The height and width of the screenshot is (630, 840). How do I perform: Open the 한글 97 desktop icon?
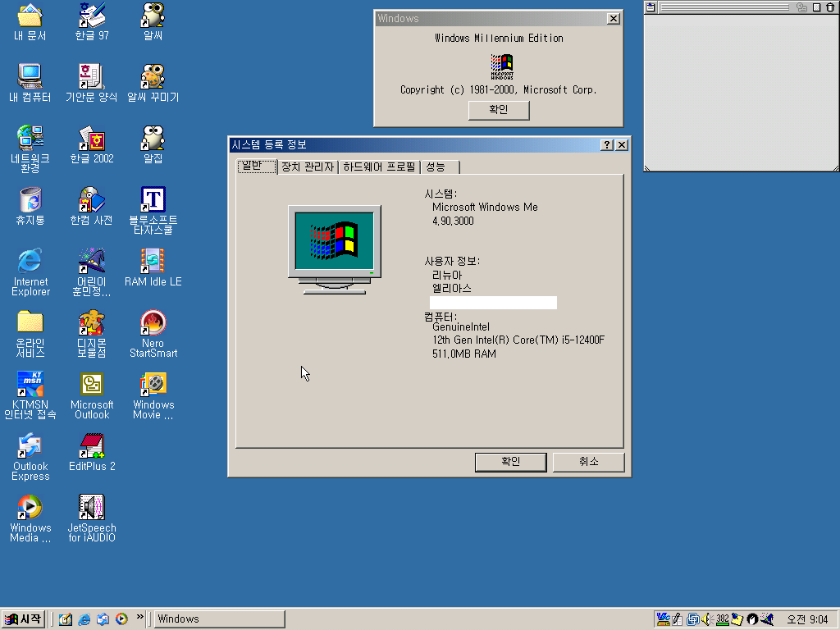[x=92, y=16]
